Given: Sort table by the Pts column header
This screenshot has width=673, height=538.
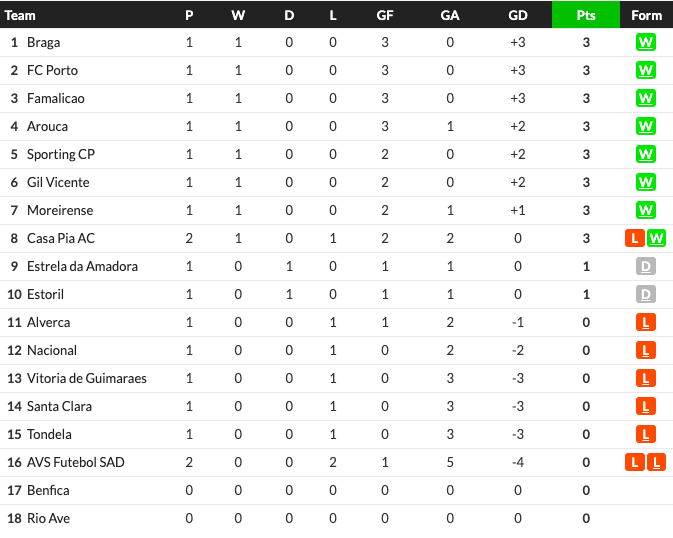Looking at the screenshot, I should click(x=586, y=15).
